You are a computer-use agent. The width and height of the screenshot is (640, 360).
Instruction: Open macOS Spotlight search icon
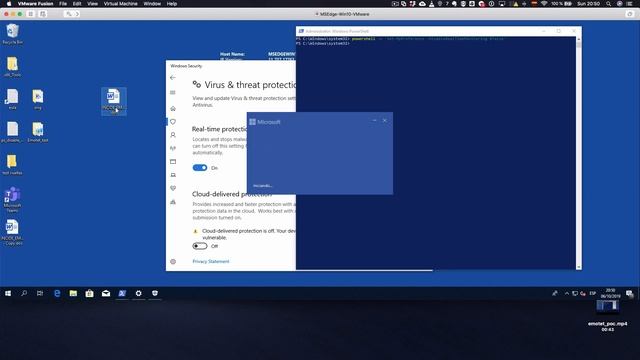[608, 4]
